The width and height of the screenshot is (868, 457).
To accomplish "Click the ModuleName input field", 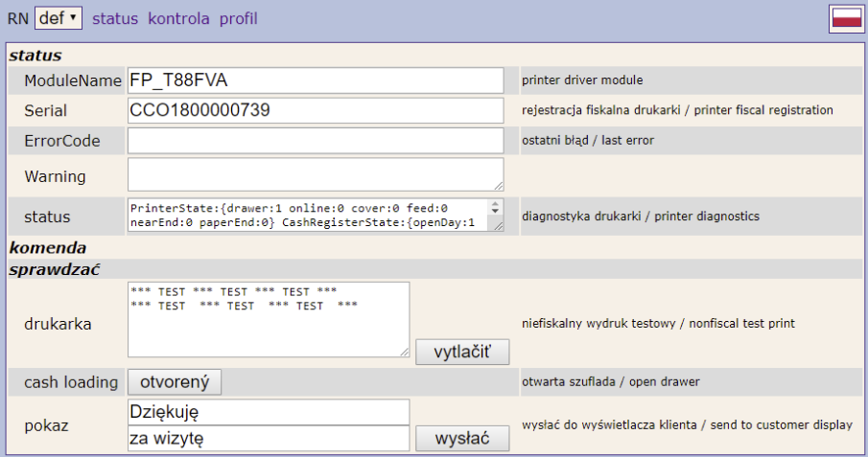I will [x=315, y=80].
